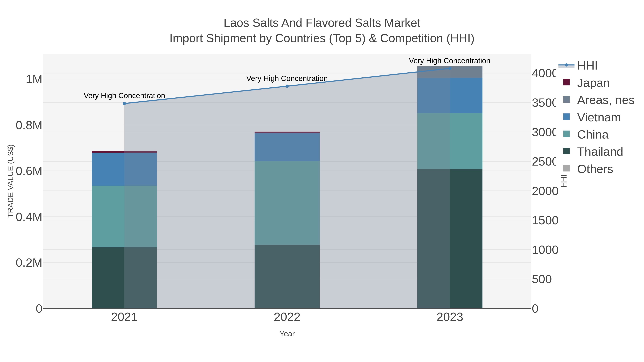The height and width of the screenshot is (362, 644).
Task: Click the 2000 tick on the HHI axis
Action: [545, 191]
